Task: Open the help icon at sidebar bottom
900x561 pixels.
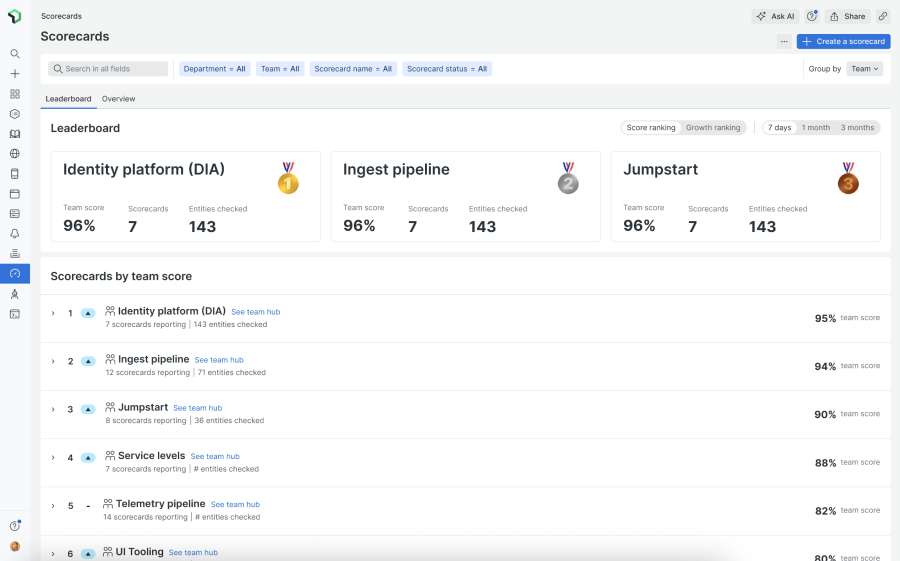Action: [15, 525]
